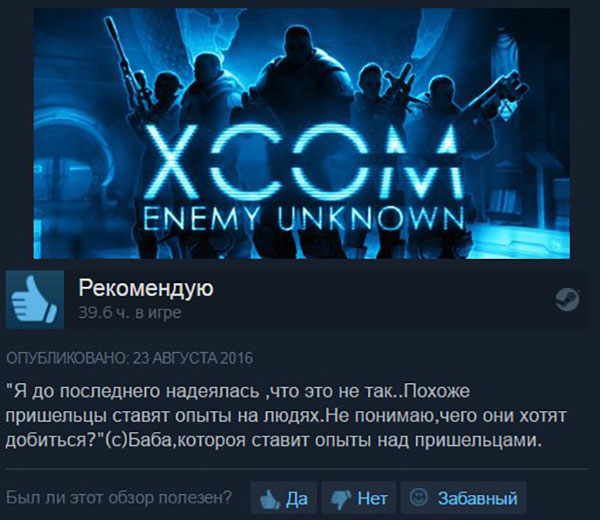
Task: Vote Да on review helpfulness
Action: [x=284, y=497]
